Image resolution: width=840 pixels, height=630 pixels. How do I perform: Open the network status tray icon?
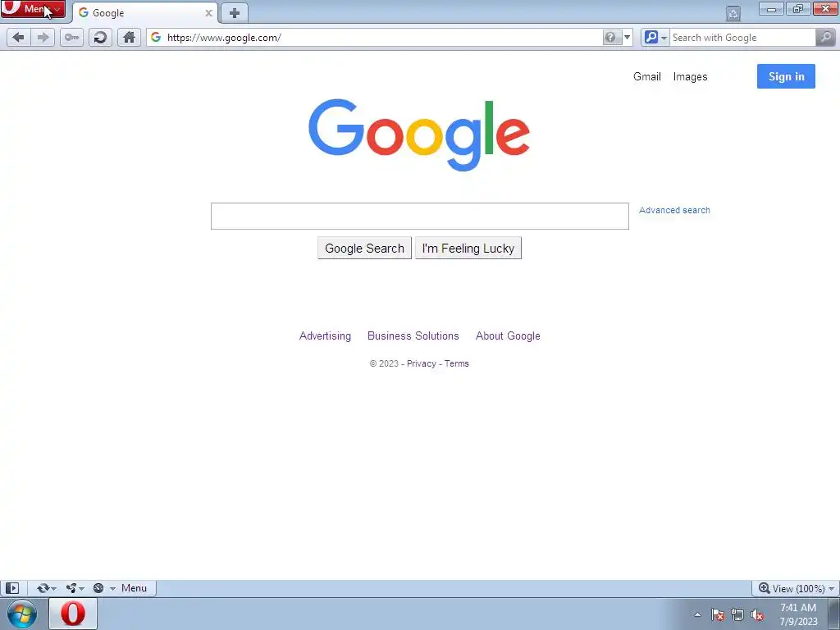(737, 614)
